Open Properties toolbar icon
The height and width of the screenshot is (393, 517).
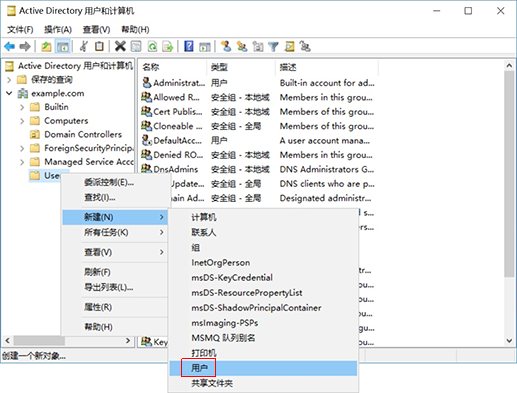136,46
